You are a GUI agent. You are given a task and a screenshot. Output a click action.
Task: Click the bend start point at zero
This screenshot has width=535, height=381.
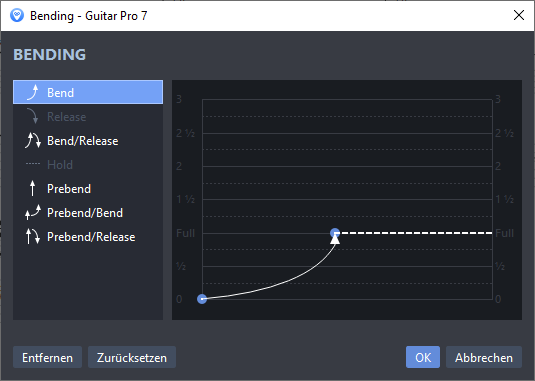[x=202, y=299]
